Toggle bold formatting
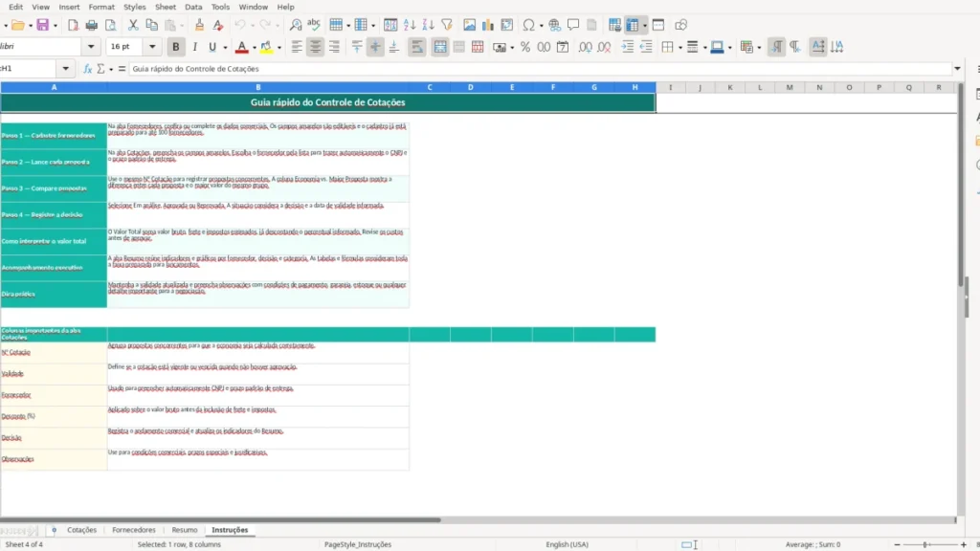The height and width of the screenshot is (551, 980). pos(176,47)
